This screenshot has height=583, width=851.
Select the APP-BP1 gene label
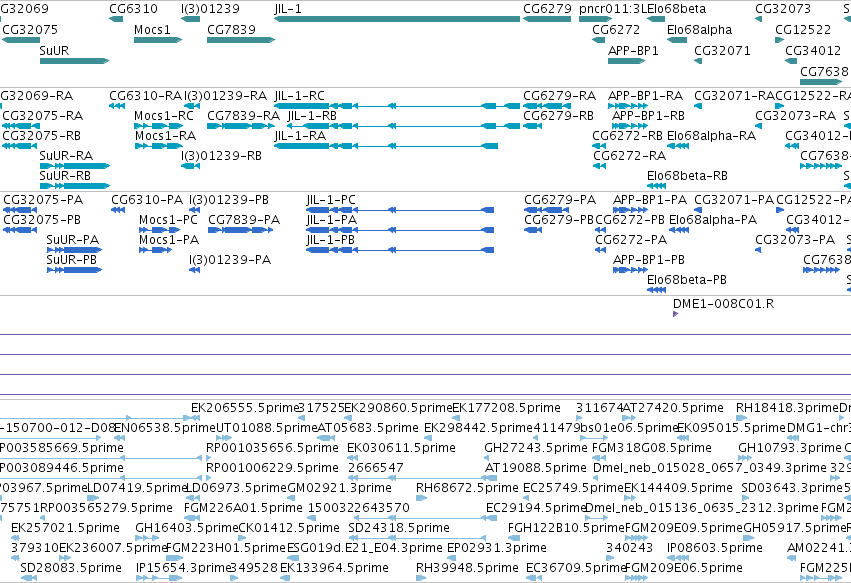[x=633, y=50]
